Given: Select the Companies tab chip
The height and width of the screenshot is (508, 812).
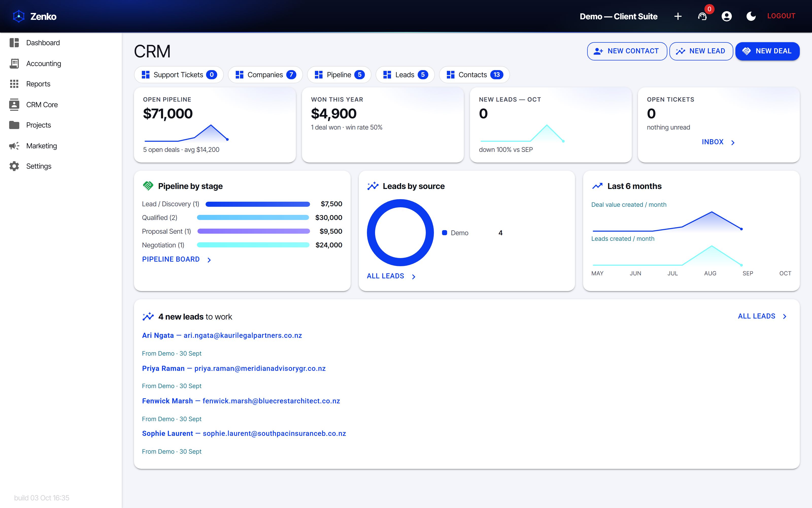Looking at the screenshot, I should coord(265,75).
